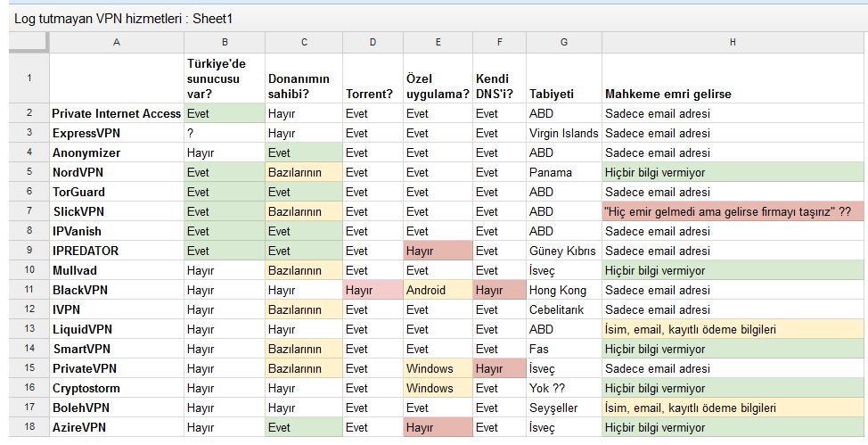Select 'SmartVPN' cell
Screen dimensions: 868x445
coord(116,349)
